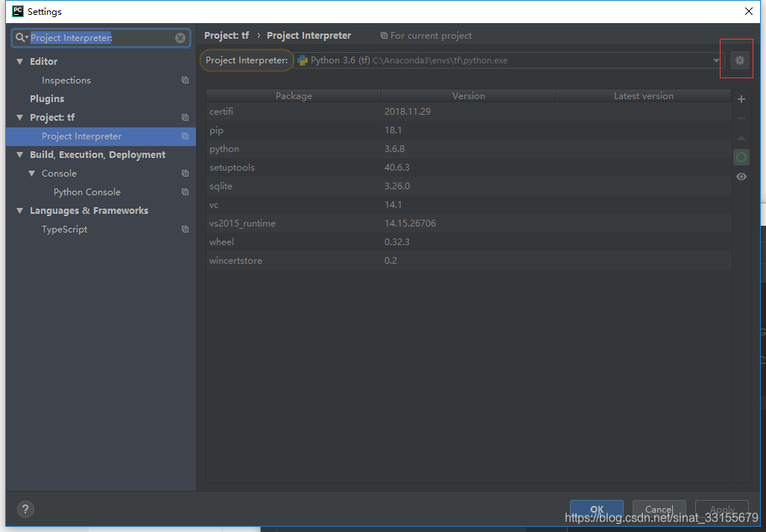Click the Latest version column header

coord(643,96)
